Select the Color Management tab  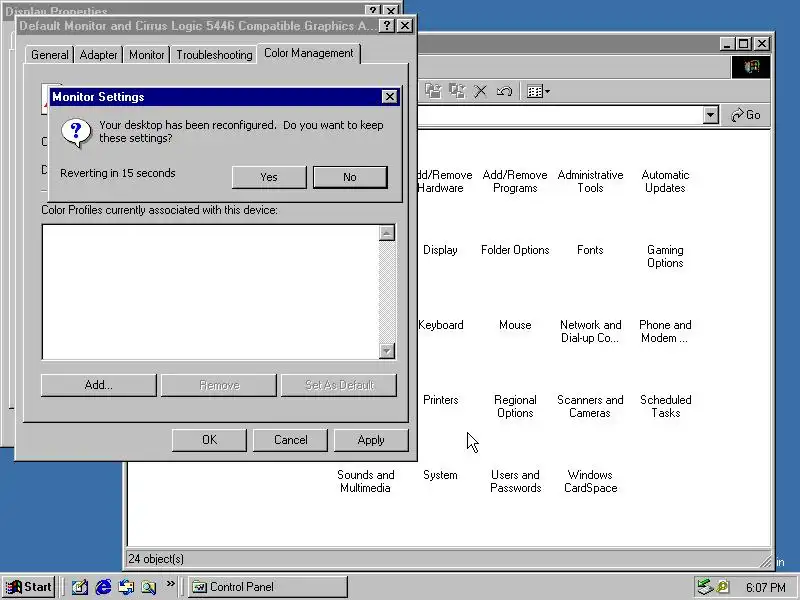(x=309, y=53)
